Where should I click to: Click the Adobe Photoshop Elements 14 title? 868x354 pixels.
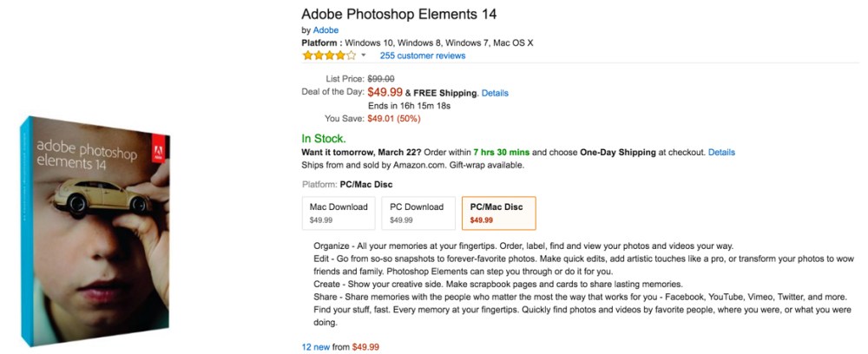tap(404, 14)
